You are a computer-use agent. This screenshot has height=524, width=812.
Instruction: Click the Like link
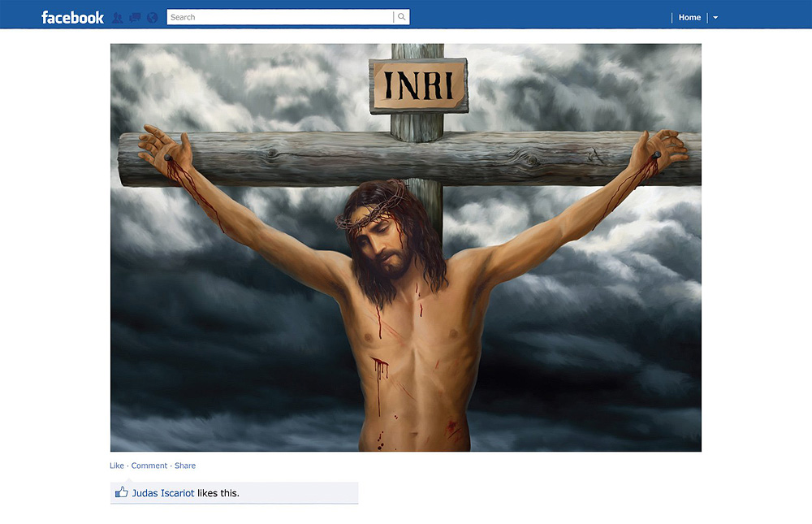116,466
